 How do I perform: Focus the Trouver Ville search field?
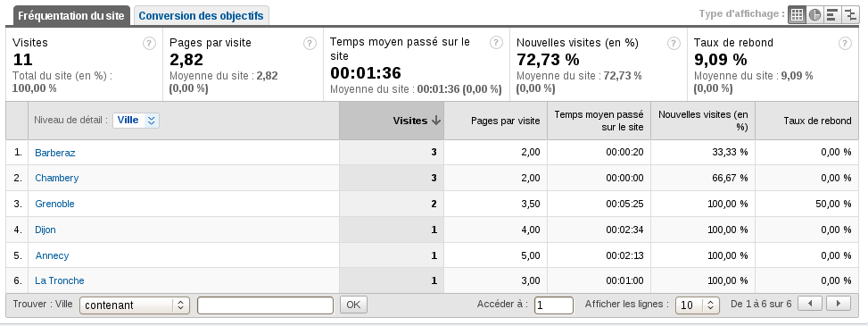(x=265, y=305)
